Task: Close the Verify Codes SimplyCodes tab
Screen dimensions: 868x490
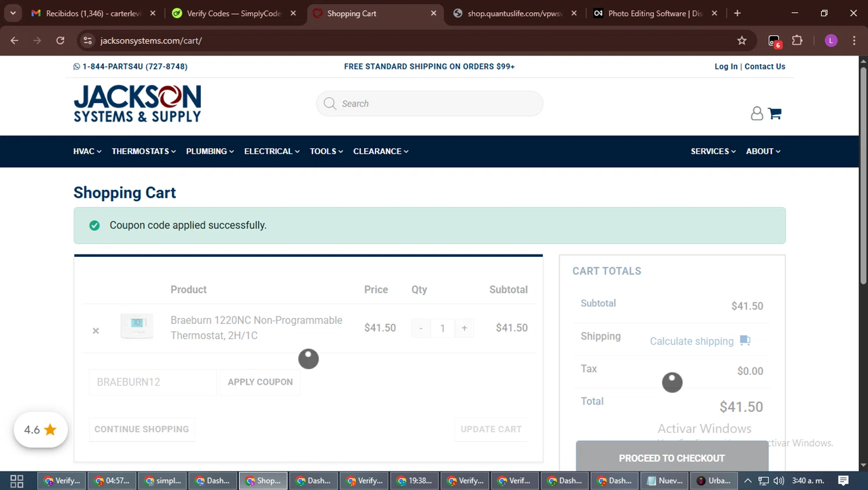Action: click(293, 13)
